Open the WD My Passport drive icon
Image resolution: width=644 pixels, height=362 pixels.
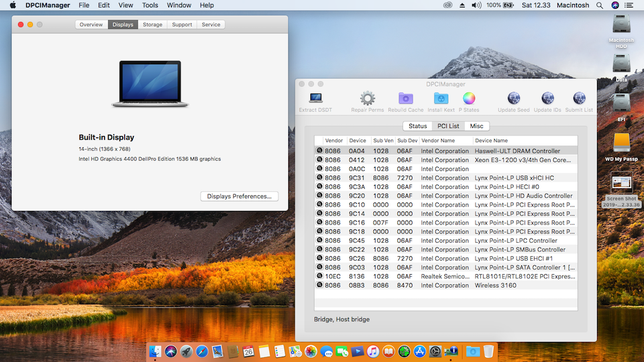click(621, 142)
